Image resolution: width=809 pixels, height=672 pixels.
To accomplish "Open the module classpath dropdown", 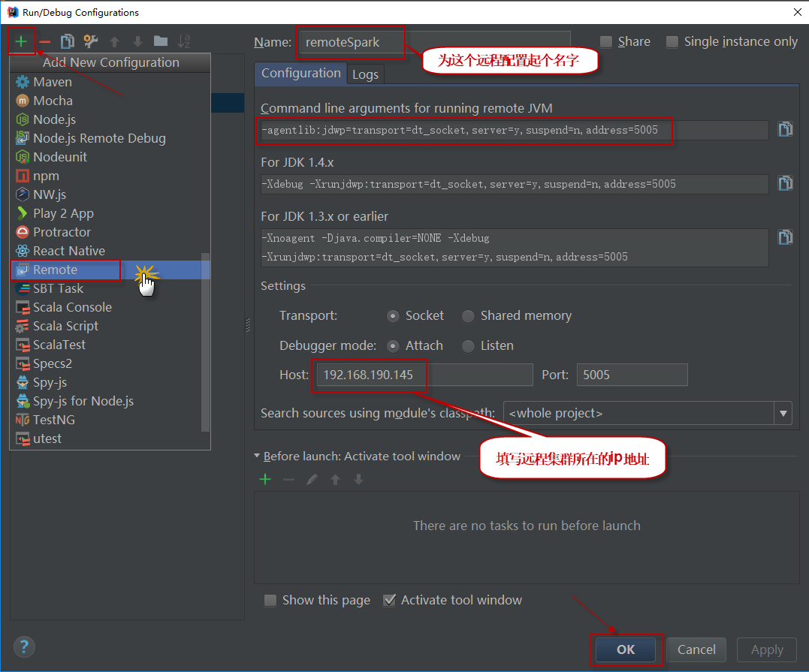I will click(783, 413).
